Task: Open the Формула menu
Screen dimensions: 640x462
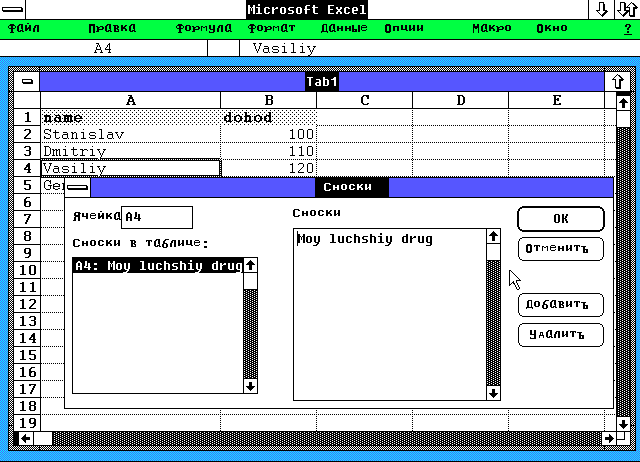Action: coord(204,28)
